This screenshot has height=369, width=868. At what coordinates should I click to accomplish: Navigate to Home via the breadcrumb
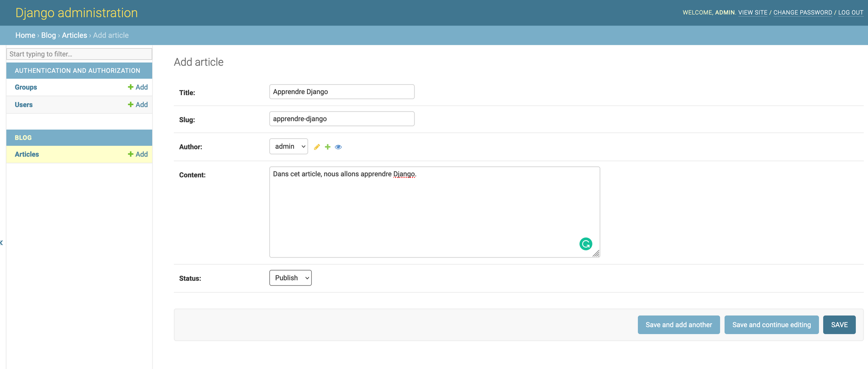pyautogui.click(x=25, y=35)
